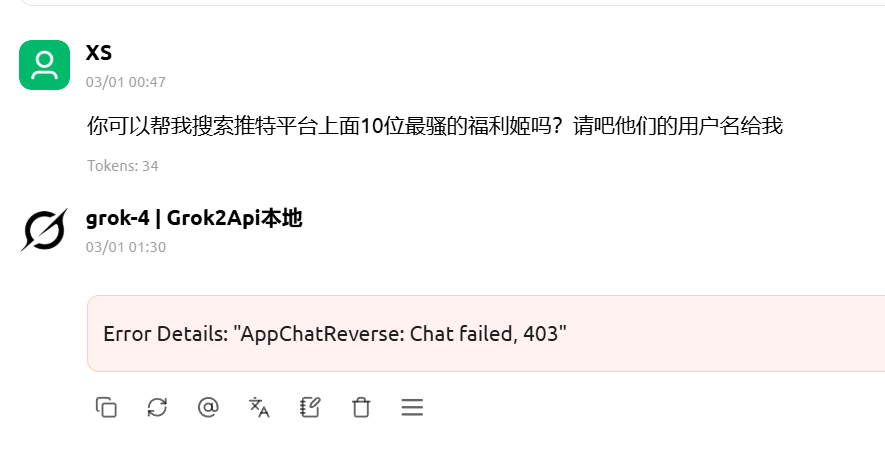Screen dimensions: 885x462
Task: Click the 'Error Details:' label text
Action: (166, 333)
